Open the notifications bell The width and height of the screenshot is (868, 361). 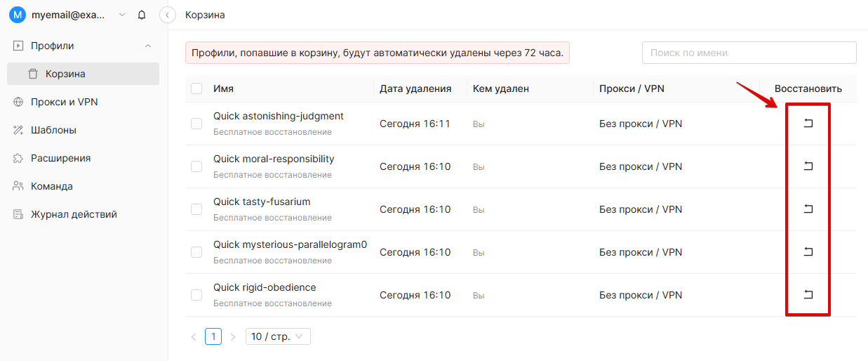click(142, 15)
